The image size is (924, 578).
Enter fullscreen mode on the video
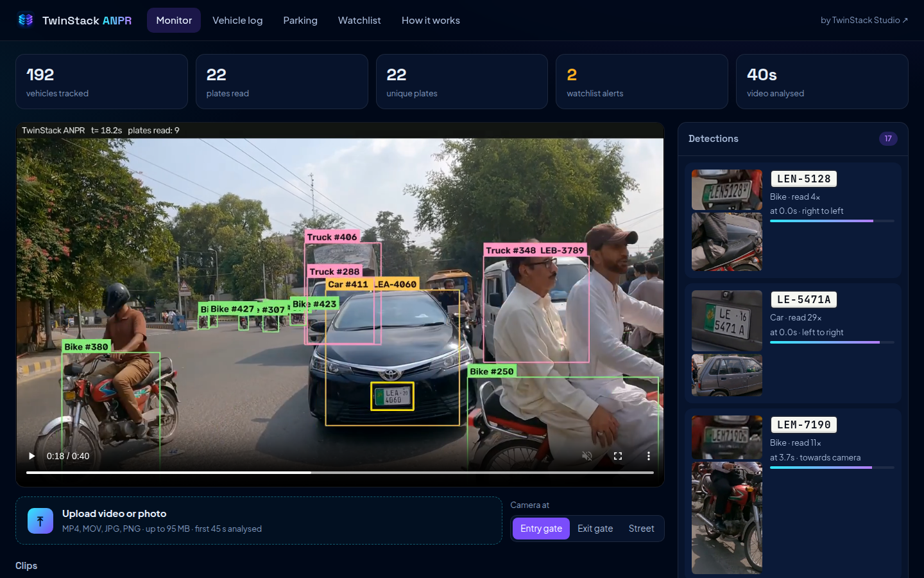pyautogui.click(x=617, y=456)
